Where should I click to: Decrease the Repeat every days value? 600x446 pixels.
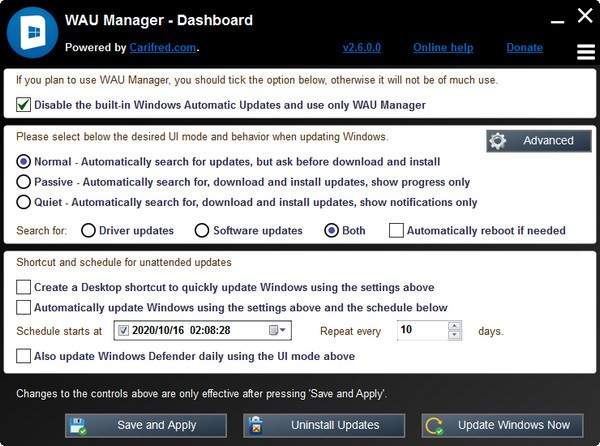(x=455, y=334)
